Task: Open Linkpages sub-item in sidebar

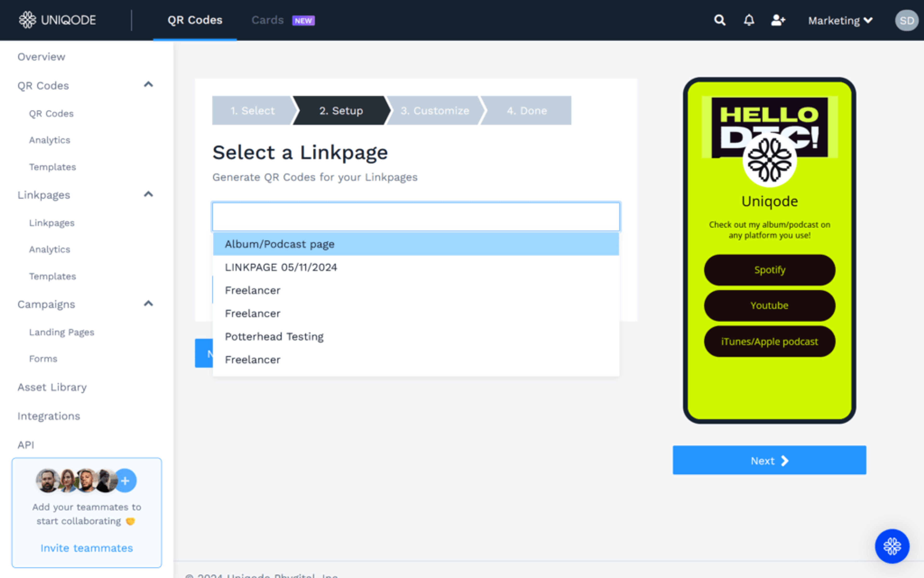Action: [51, 223]
